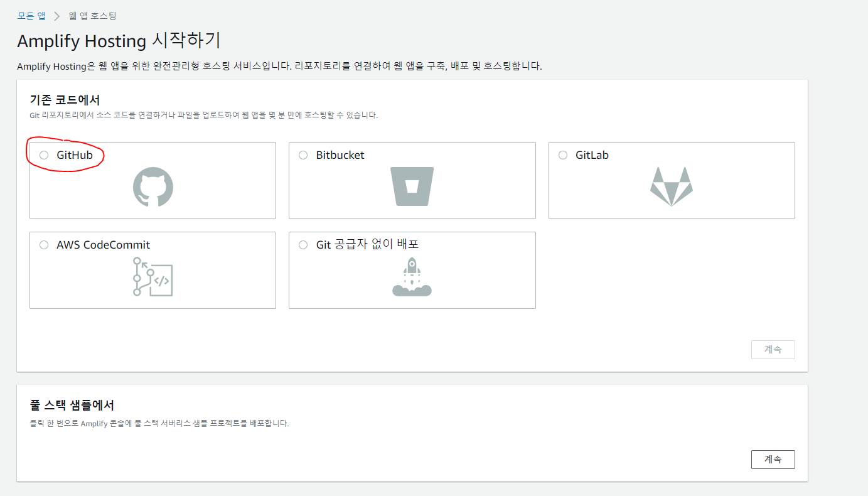The width and height of the screenshot is (868, 496).
Task: Select the AWS CodeCommit radio button
Action: pyautogui.click(x=44, y=245)
